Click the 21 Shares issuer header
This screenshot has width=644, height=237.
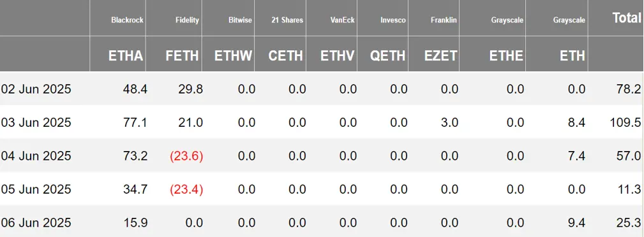(287, 20)
